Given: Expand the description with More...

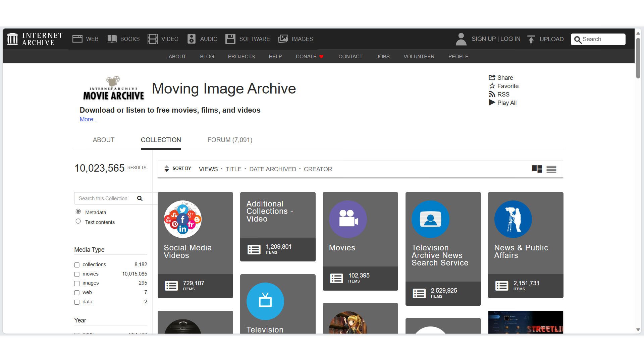Looking at the screenshot, I should (88, 119).
